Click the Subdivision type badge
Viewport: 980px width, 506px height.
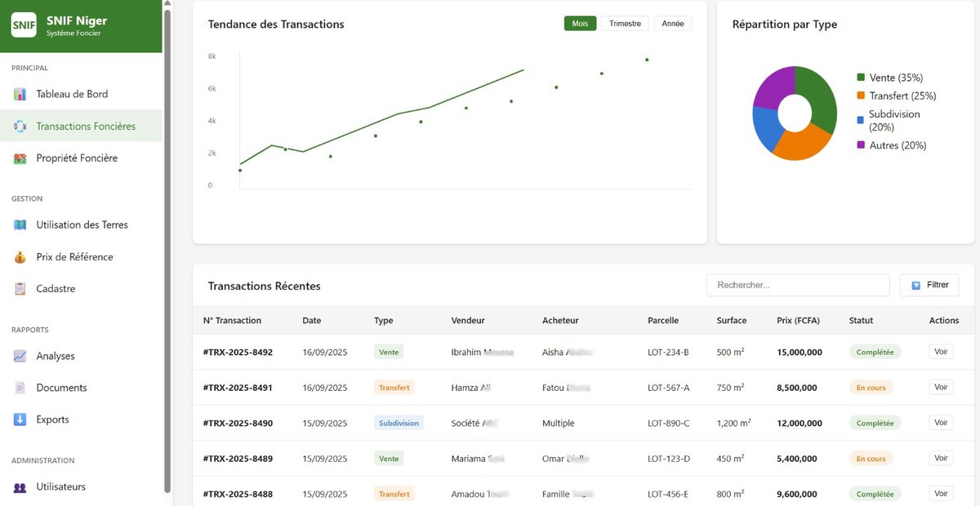[x=399, y=423]
